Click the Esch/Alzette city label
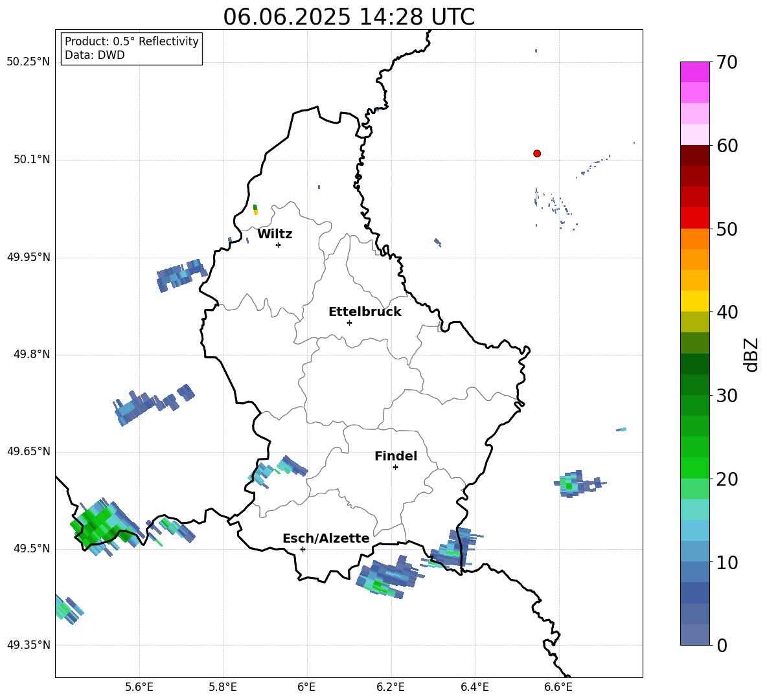The image size is (767, 700). click(326, 539)
